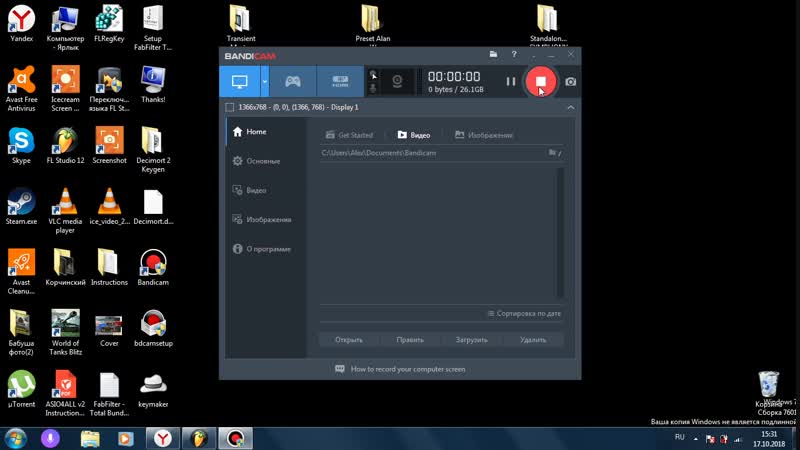Image resolution: width=800 pixels, height=450 pixels.
Task: Pause the Bandicam recording
Action: click(511, 82)
